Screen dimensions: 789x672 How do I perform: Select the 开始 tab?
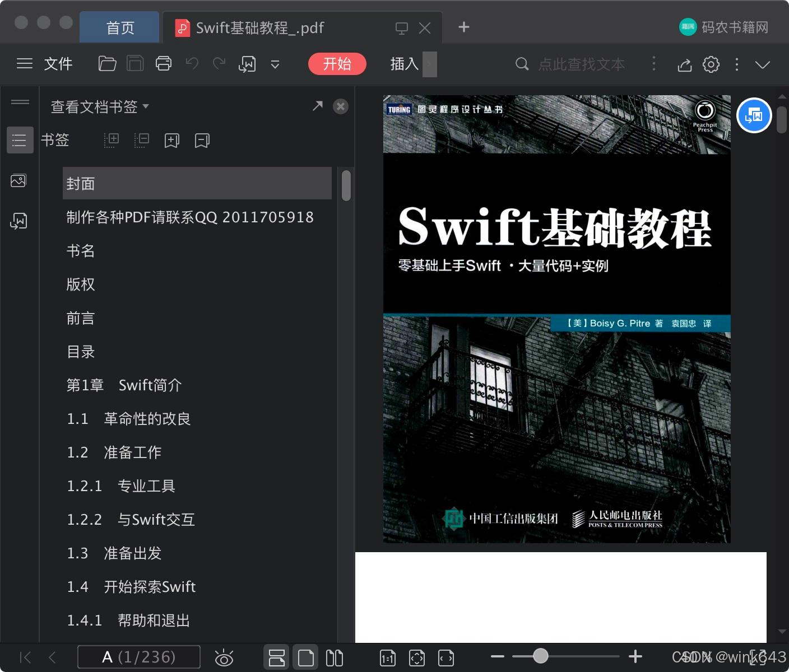(x=337, y=64)
